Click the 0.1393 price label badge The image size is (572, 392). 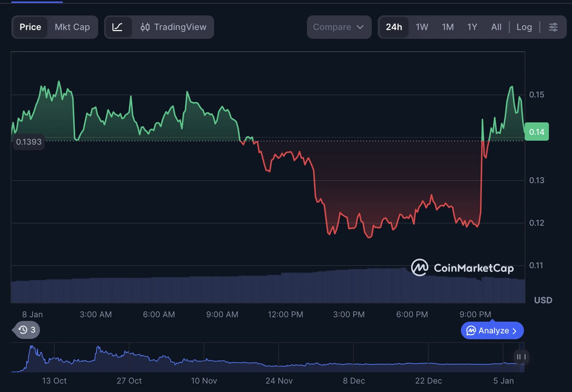[29, 141]
